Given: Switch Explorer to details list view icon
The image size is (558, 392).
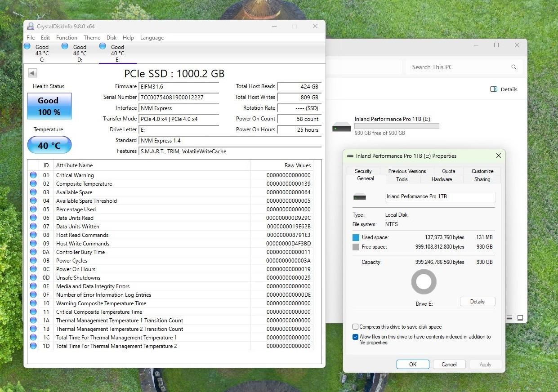Looking at the screenshot, I should pyautogui.click(x=509, y=317).
